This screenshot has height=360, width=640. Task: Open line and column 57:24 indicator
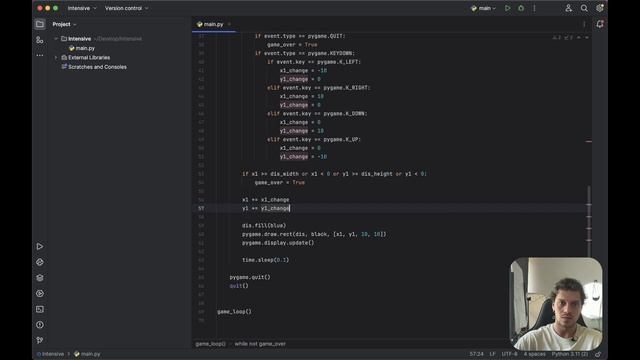(476, 354)
